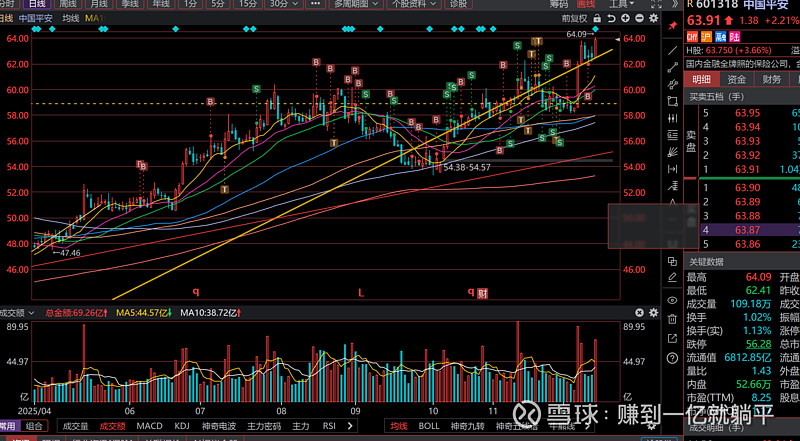Delete drawings with the trash icon
This screenshot has width=800, height=441.
point(672,319)
